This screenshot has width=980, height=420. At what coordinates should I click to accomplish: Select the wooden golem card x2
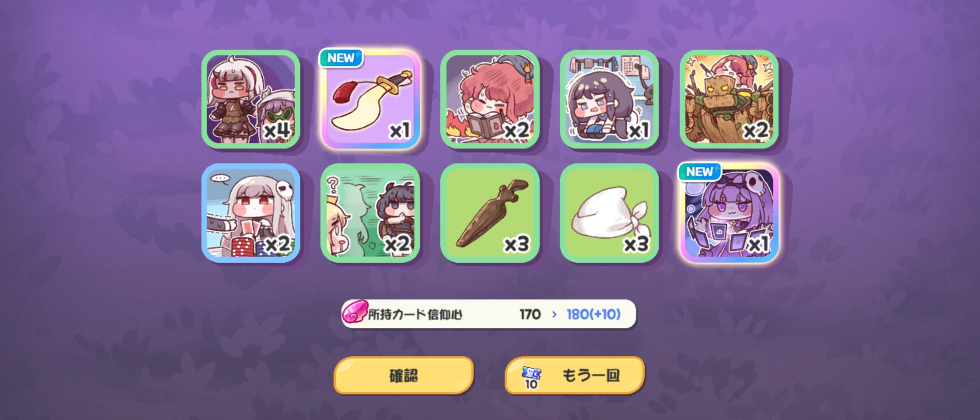[x=729, y=99]
